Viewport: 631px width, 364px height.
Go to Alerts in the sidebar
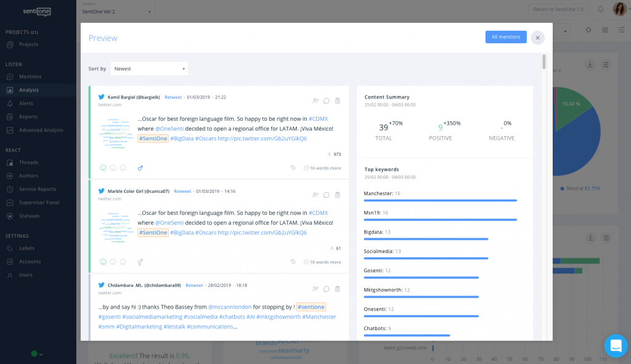[x=26, y=103]
